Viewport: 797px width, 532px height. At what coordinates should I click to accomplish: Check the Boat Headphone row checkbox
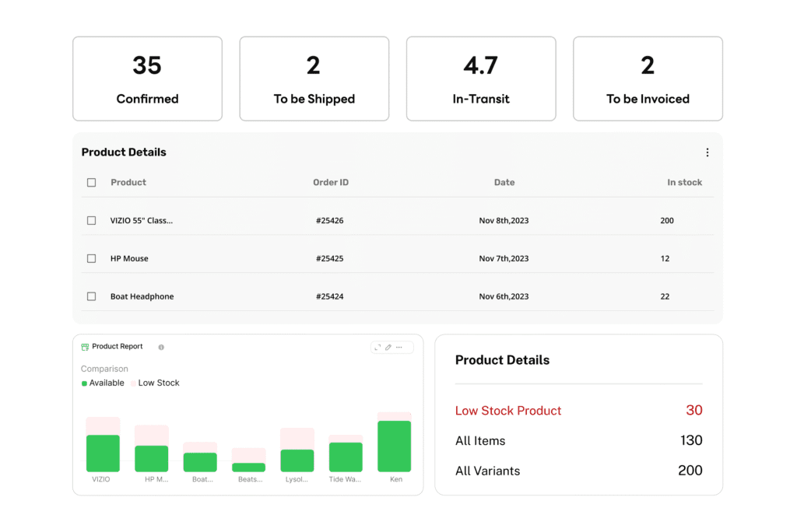[91, 296]
